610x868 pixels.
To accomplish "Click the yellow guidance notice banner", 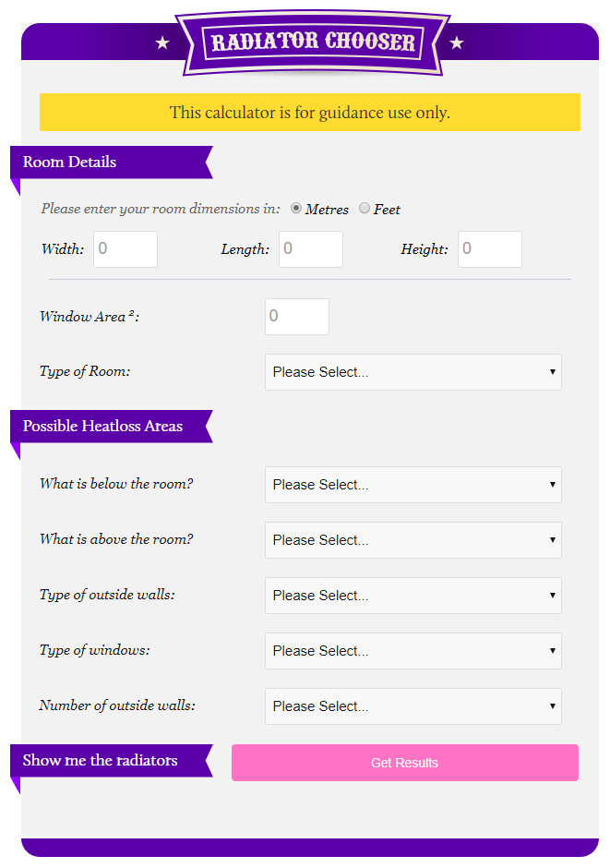I will pos(309,112).
